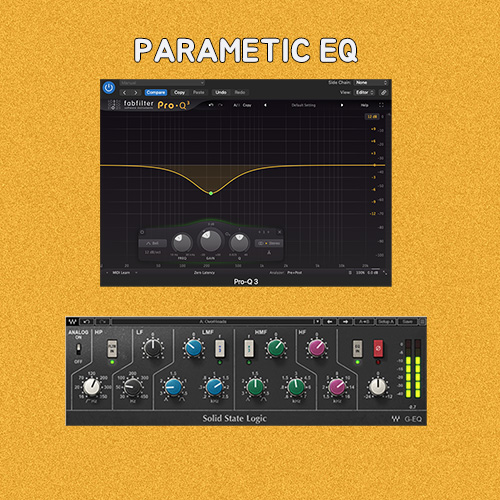The image size is (500, 500).
Task: Click the Q knob in band panel
Action: click(x=239, y=243)
